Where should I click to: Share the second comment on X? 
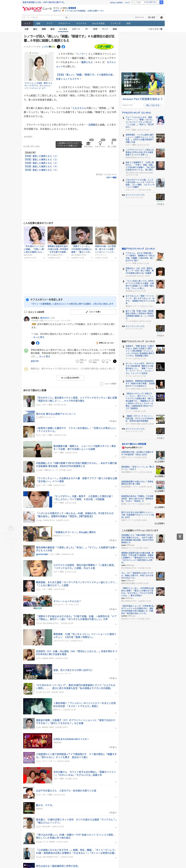(114, 361)
